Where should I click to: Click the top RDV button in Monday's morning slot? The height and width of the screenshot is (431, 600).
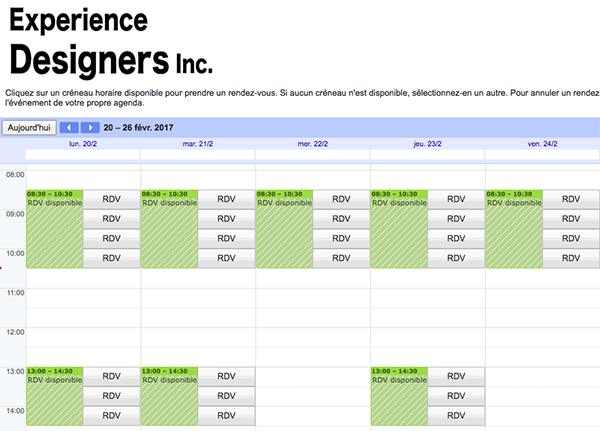click(x=111, y=199)
